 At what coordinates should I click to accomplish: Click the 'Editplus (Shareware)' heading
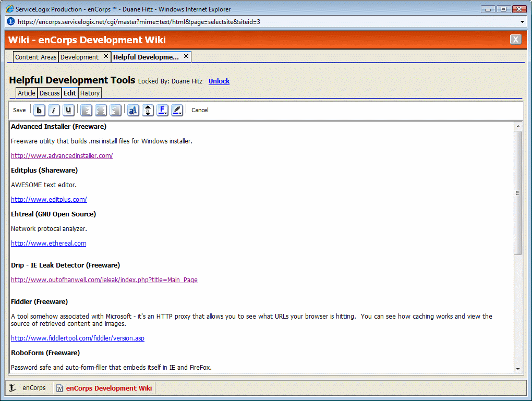(44, 171)
